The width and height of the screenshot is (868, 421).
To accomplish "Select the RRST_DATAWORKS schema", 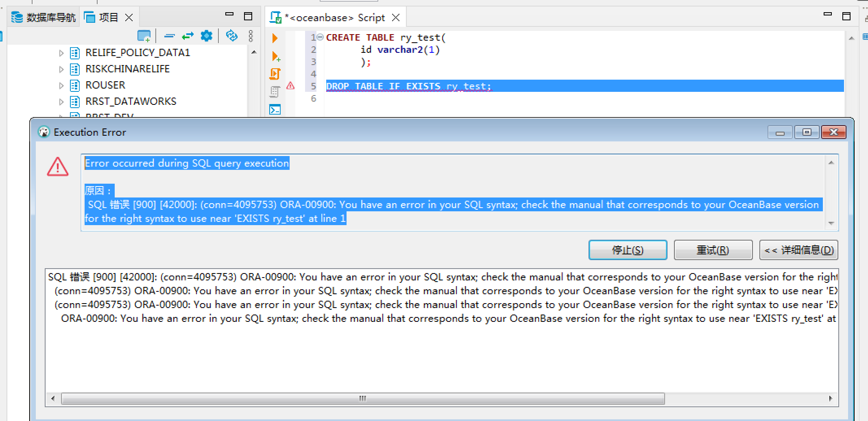I will click(x=131, y=101).
